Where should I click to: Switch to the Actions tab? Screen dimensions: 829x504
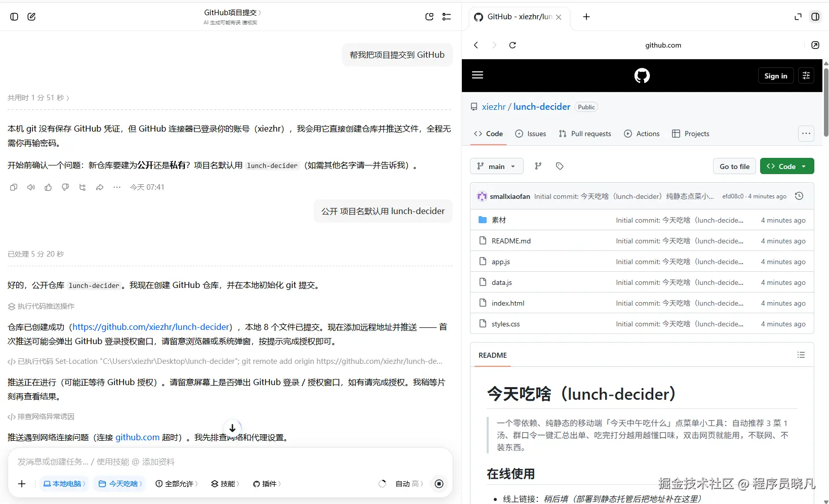click(642, 134)
